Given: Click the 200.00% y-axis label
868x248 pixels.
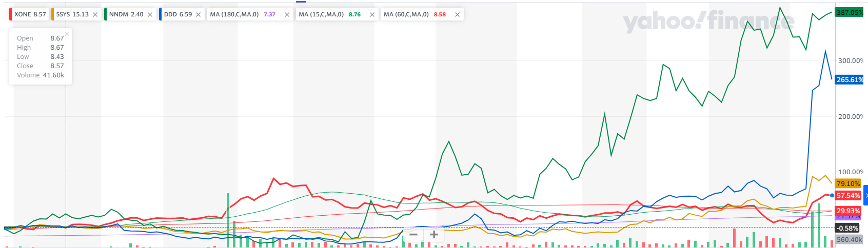Looking at the screenshot, I should tap(851, 116).
